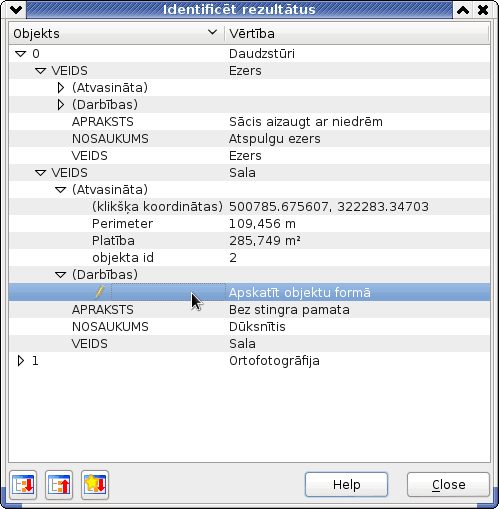
Task: Click the expand tree icon button
Action: (x=23, y=485)
